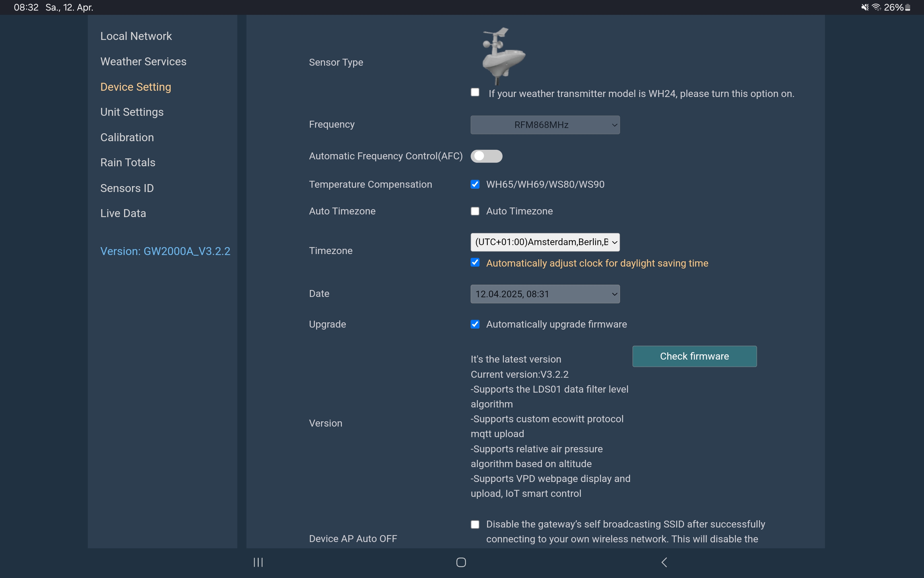
Task: Open the UTC+01:00 timezone dropdown
Action: pyautogui.click(x=545, y=242)
